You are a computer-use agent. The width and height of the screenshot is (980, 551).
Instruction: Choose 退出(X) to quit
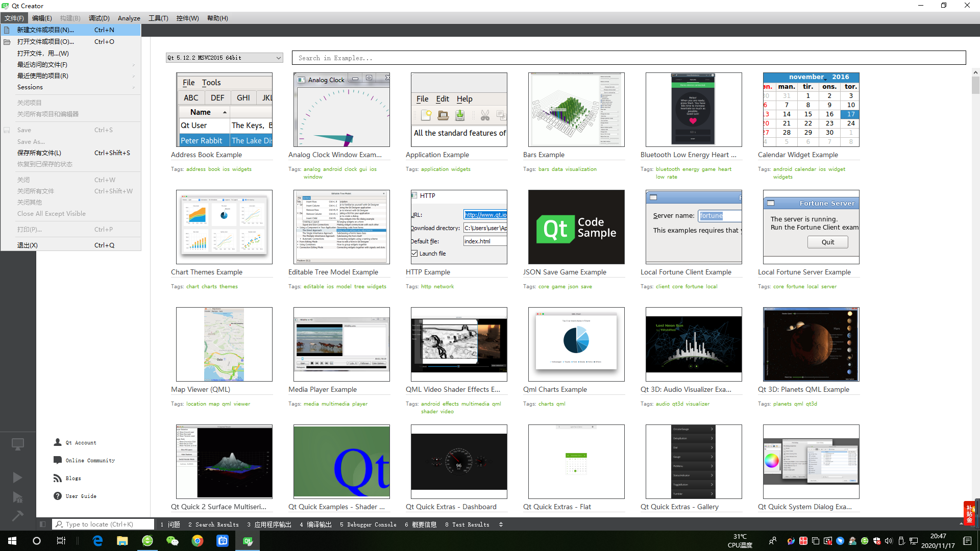71,245
